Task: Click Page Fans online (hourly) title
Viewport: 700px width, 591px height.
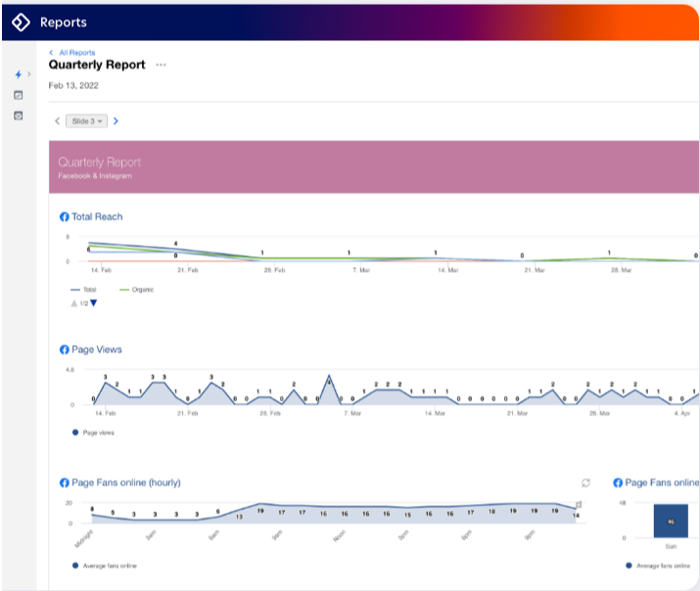Action: 126,482
